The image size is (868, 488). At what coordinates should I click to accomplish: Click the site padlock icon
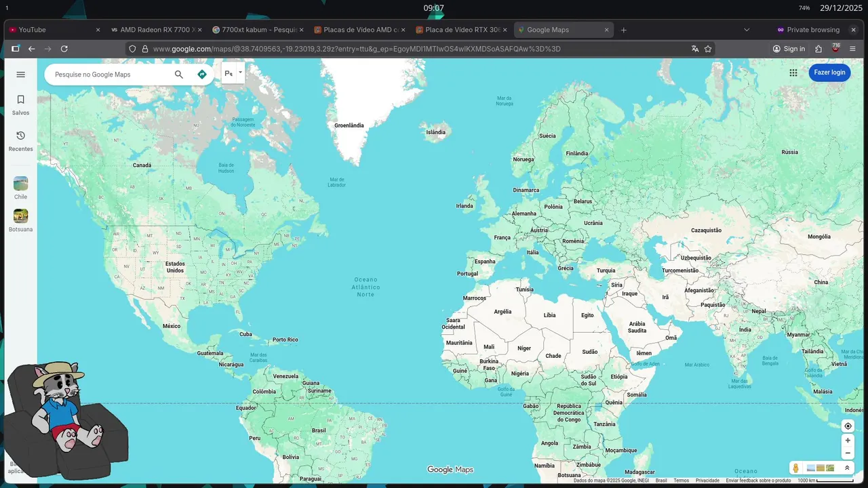coord(144,49)
